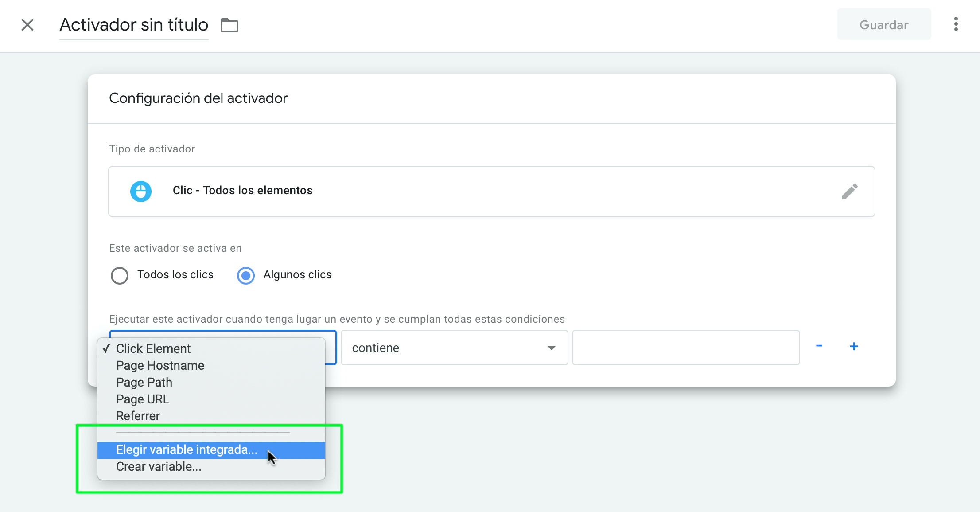Viewport: 980px width, 512px height.
Task: Click Crear variable menu entry
Action: tap(159, 467)
